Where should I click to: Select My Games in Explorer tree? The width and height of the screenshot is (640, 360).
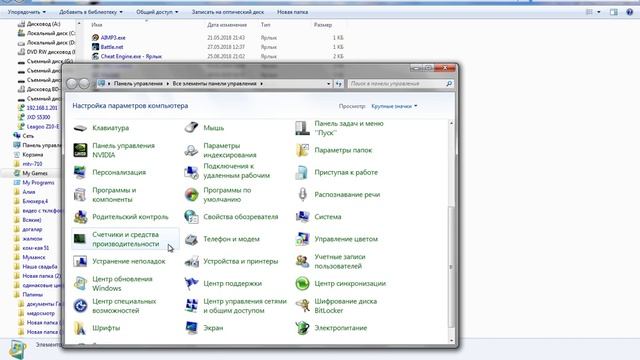pos(35,173)
